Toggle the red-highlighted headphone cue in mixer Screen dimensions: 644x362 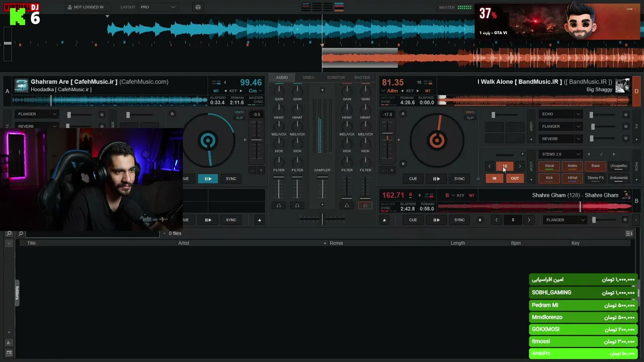tap(365, 205)
